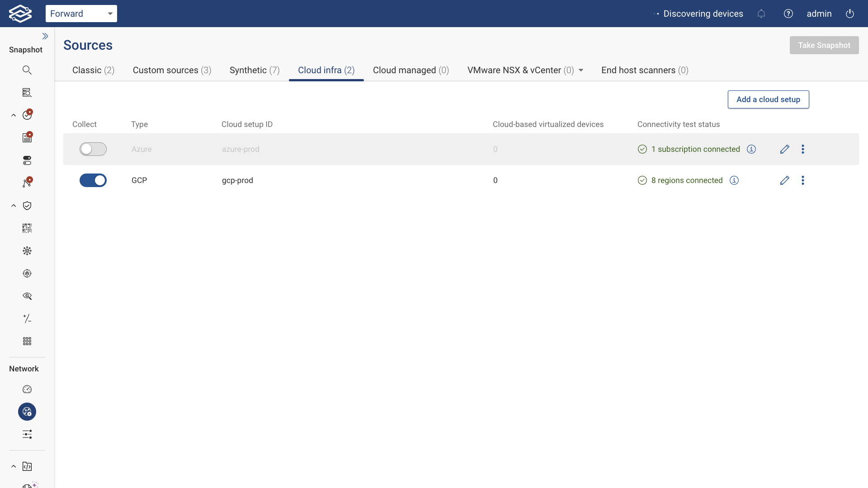Viewport: 868px width, 488px height.
Task: Disable collection for the GCP source
Action: (x=93, y=180)
